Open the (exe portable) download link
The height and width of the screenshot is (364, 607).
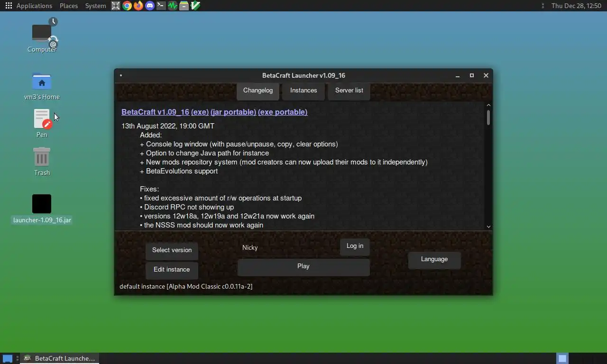pyautogui.click(x=283, y=112)
